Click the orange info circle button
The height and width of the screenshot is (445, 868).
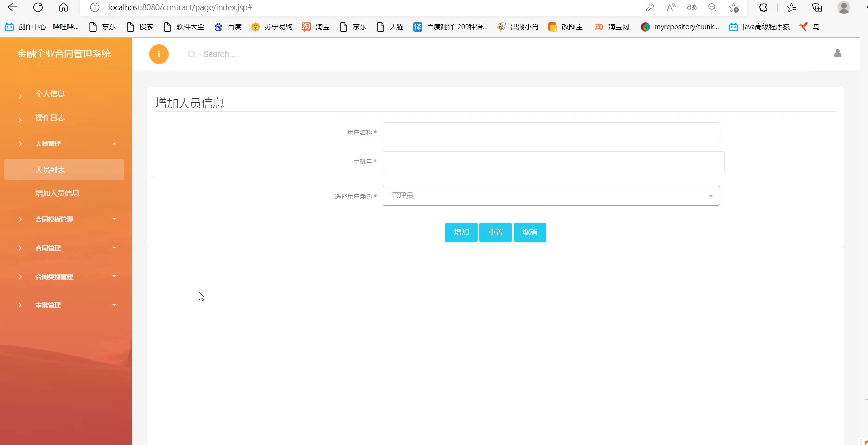[159, 54]
